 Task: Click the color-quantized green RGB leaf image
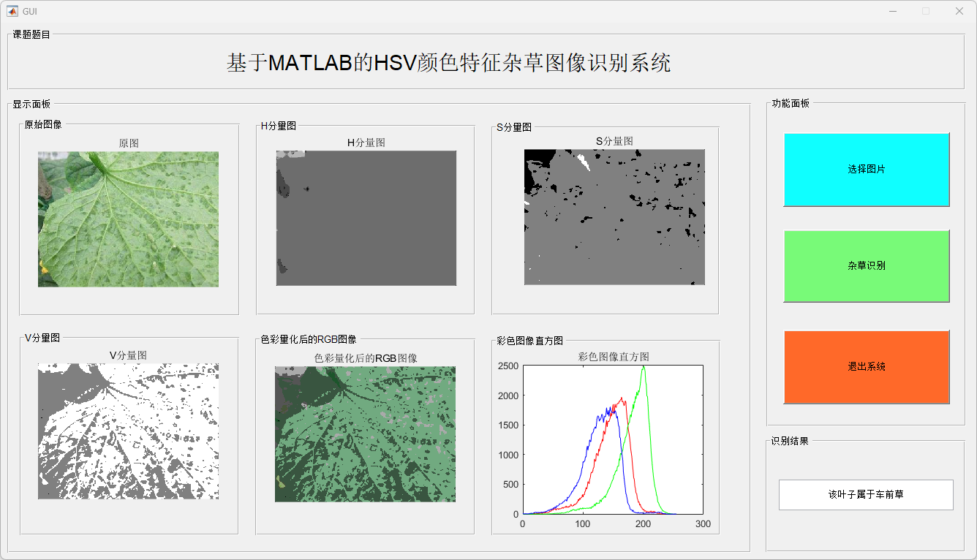pos(365,434)
